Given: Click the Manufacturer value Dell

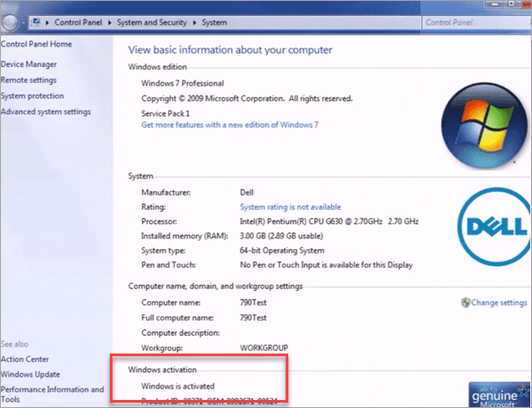Looking at the screenshot, I should click(246, 193).
